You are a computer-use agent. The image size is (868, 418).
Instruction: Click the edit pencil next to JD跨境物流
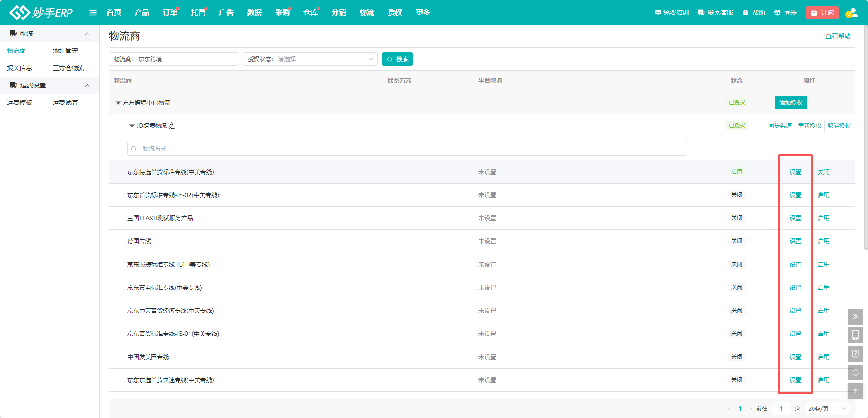171,126
